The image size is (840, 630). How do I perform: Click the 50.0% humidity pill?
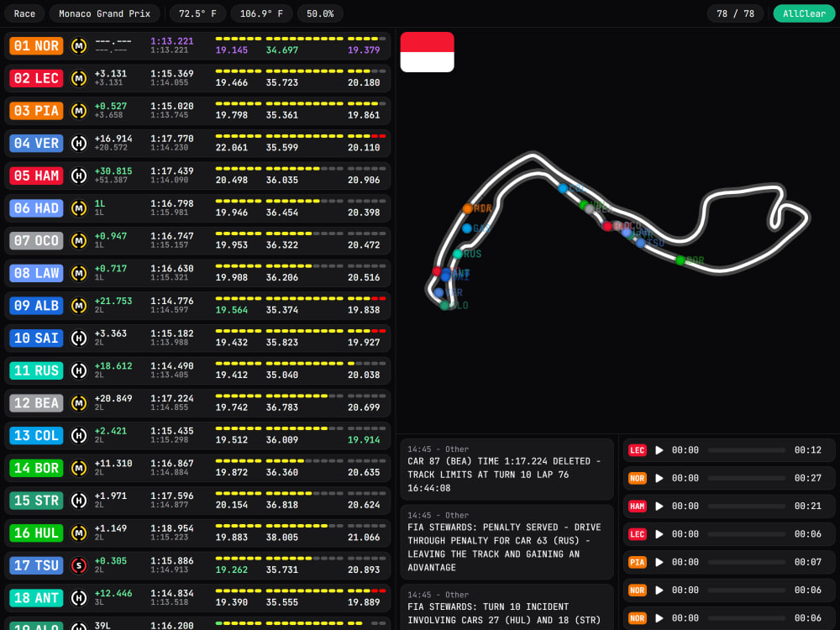coord(320,13)
